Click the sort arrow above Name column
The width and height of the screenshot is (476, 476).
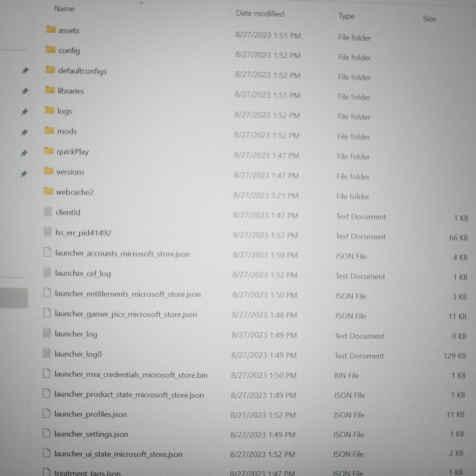tap(141, 3)
